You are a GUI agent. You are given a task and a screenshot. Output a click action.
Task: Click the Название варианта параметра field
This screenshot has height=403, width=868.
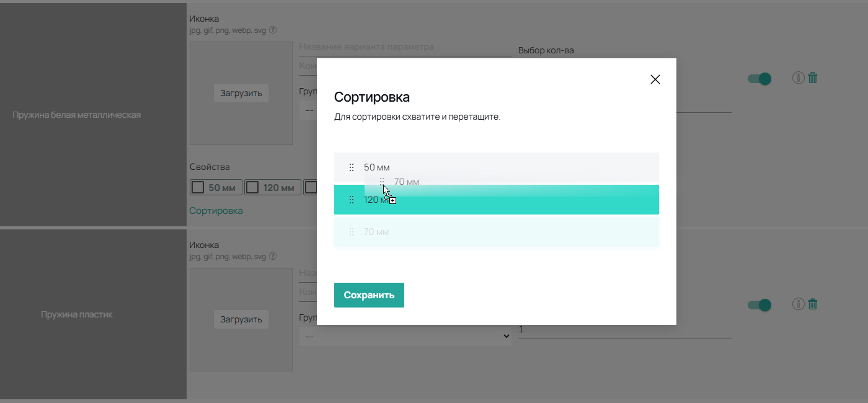(x=405, y=47)
